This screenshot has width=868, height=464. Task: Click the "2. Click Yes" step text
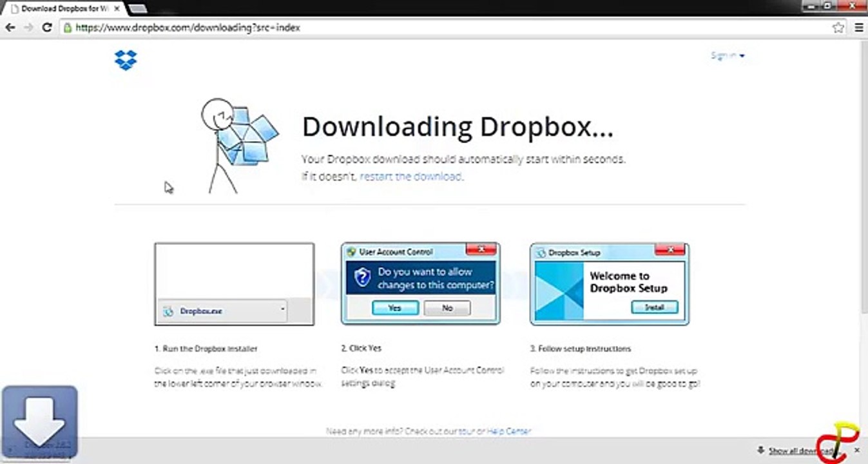pos(362,348)
